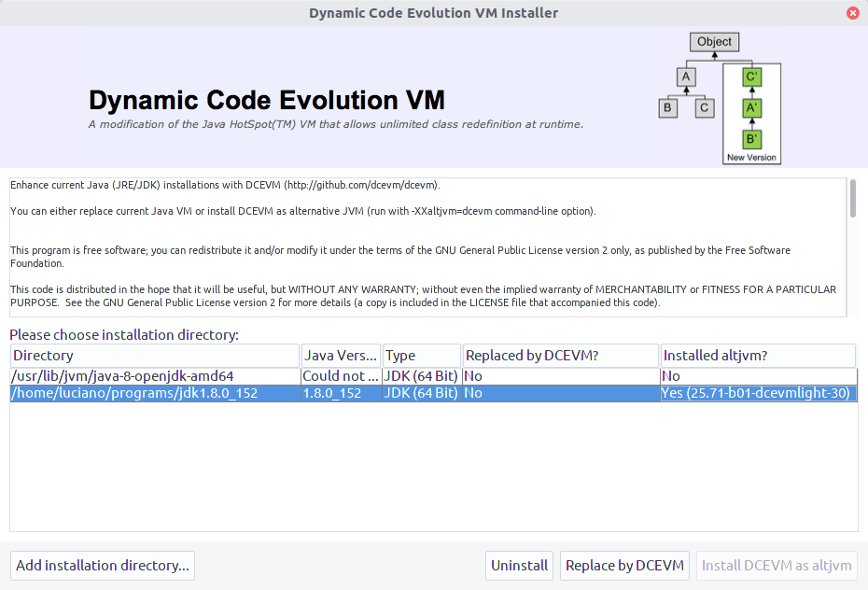The width and height of the screenshot is (868, 590).
Task: Click the Installed altjvm? column header
Action: [758, 356]
